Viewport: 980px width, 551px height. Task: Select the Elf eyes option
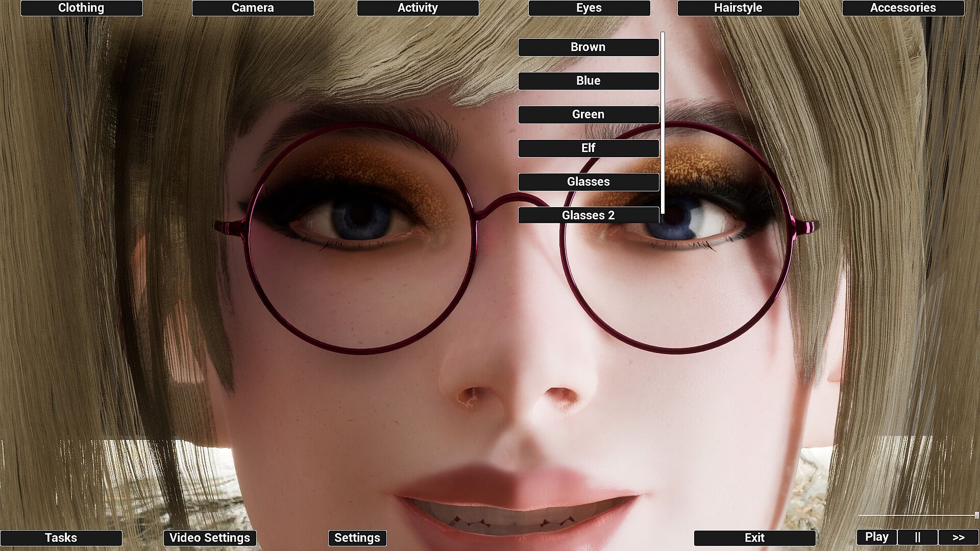click(588, 148)
